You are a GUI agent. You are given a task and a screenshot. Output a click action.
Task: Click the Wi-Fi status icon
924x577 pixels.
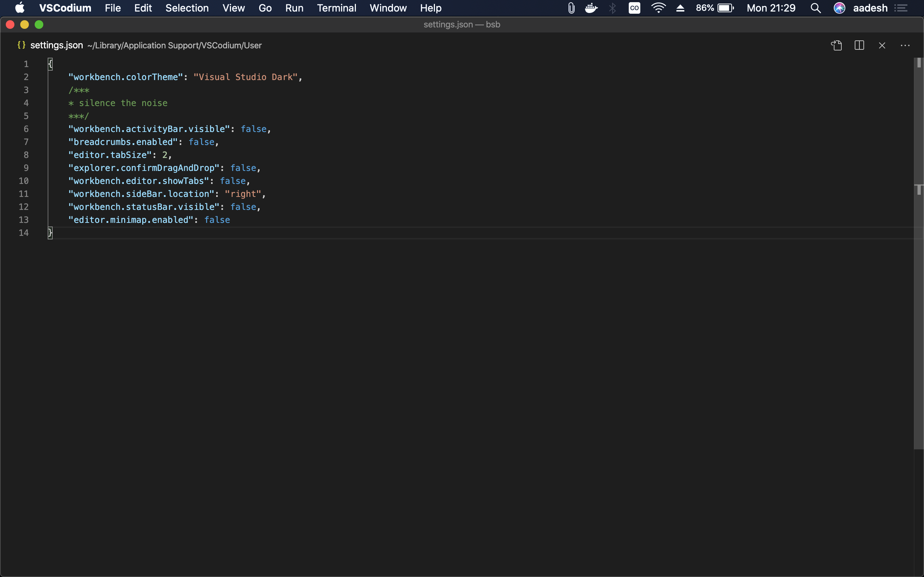tap(658, 8)
